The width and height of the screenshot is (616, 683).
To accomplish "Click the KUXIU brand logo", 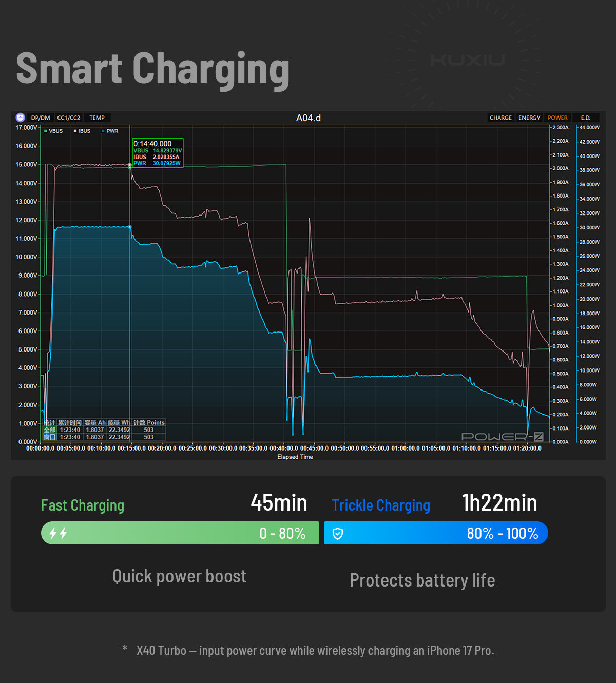I will tap(468, 60).
